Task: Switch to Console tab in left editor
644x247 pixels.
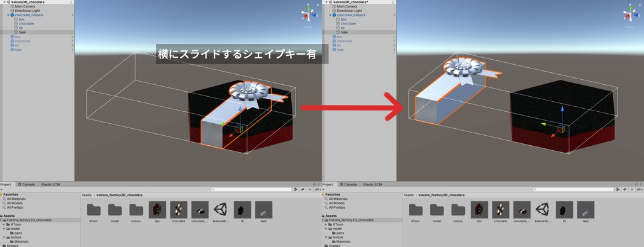Action: coord(26,185)
